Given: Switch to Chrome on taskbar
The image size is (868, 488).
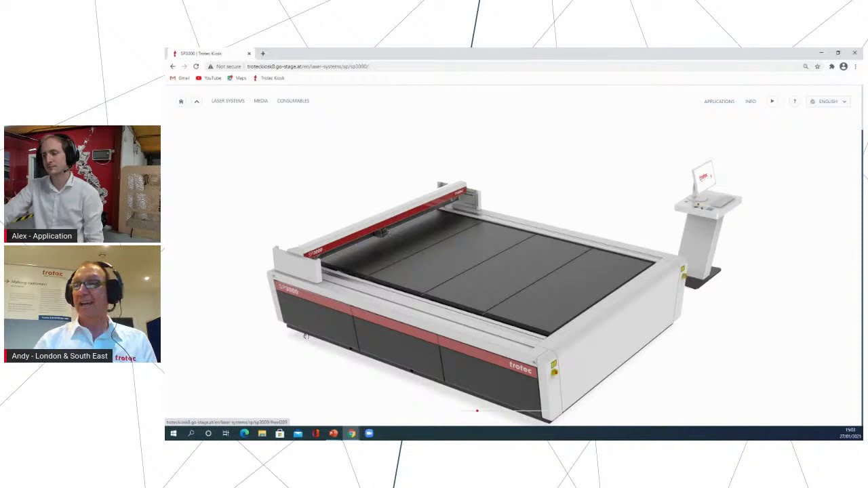Looking at the screenshot, I should [x=351, y=433].
